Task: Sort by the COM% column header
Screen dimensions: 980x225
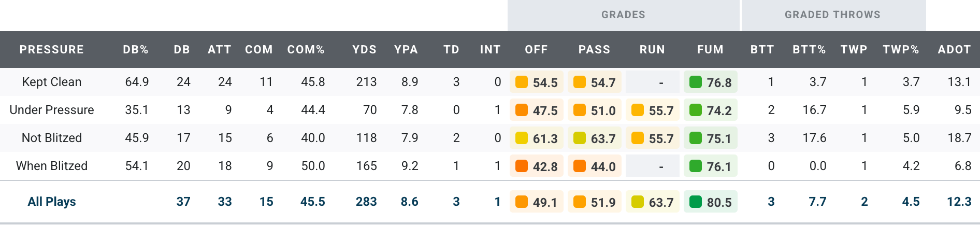Action: [306, 50]
